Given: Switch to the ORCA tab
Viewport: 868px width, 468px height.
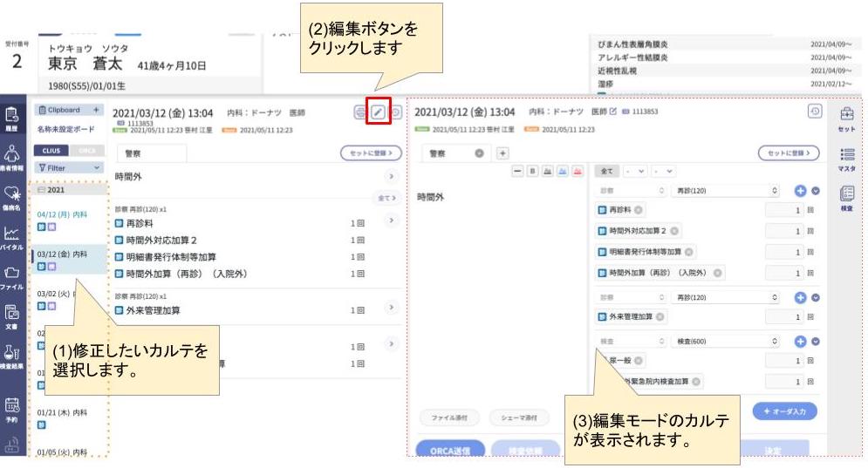Looking at the screenshot, I should click(x=86, y=150).
